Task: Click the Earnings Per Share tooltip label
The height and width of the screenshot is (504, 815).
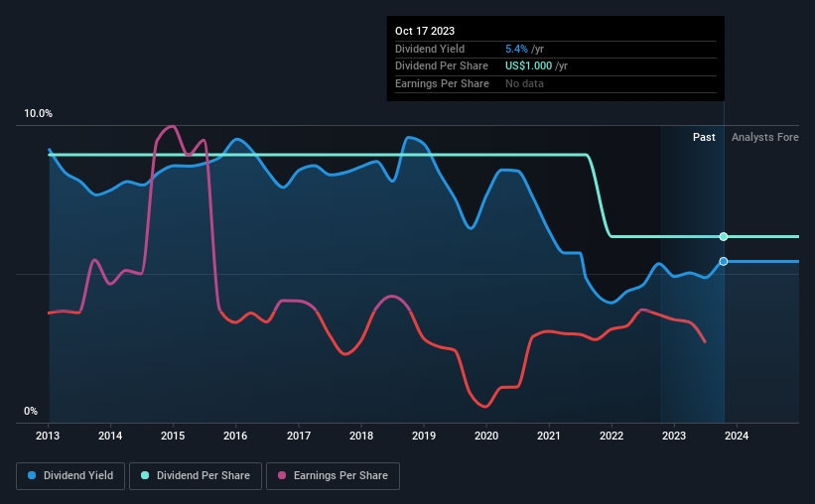Action: 442,83
